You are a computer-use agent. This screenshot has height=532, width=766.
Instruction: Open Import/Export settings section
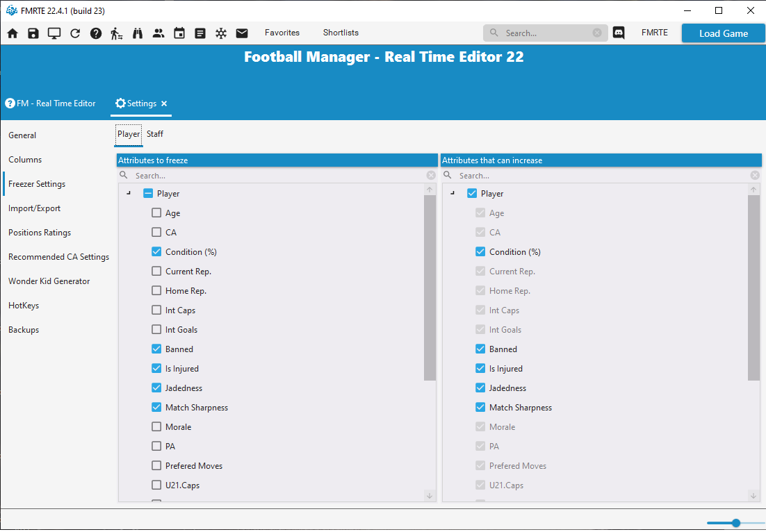34,208
